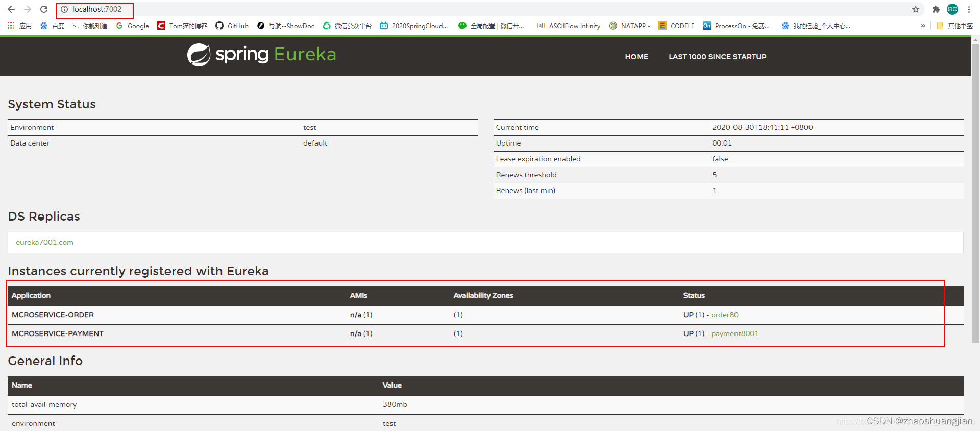Click the Environment label in System Status
Screen dimensions: 980x431
coord(32,127)
